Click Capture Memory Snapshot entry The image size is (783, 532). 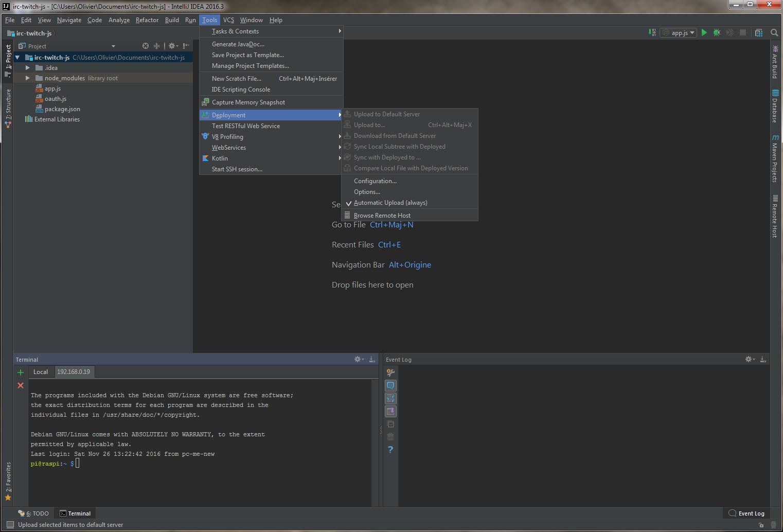click(271, 102)
